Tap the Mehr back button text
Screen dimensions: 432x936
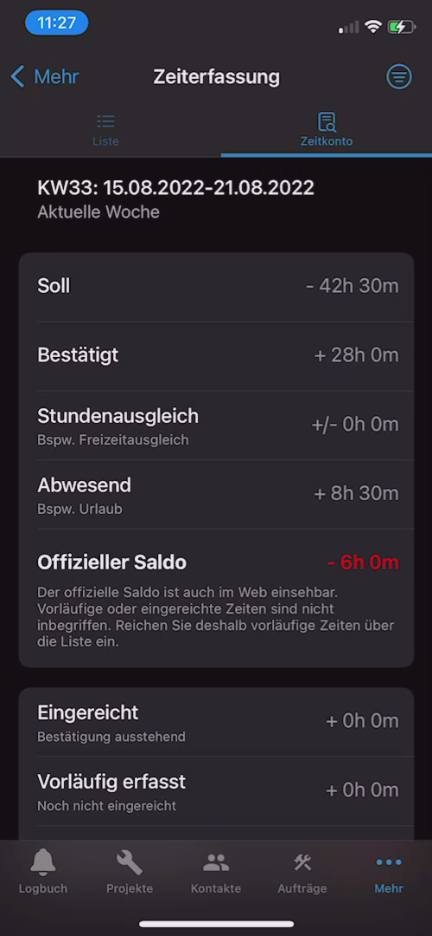coord(56,77)
